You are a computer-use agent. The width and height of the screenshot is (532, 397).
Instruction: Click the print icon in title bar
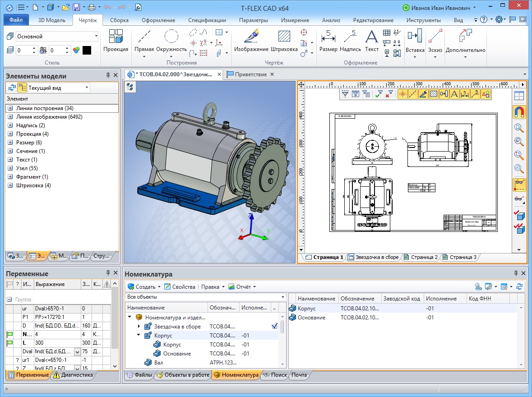pos(91,7)
